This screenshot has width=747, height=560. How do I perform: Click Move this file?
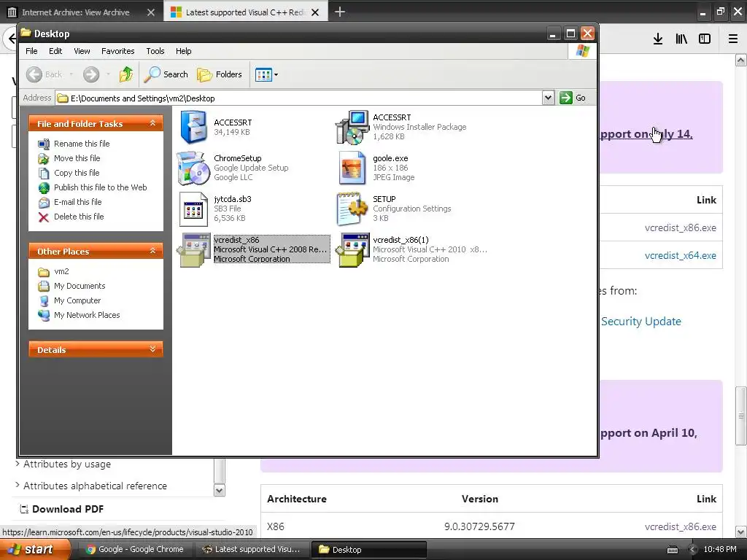77,158
